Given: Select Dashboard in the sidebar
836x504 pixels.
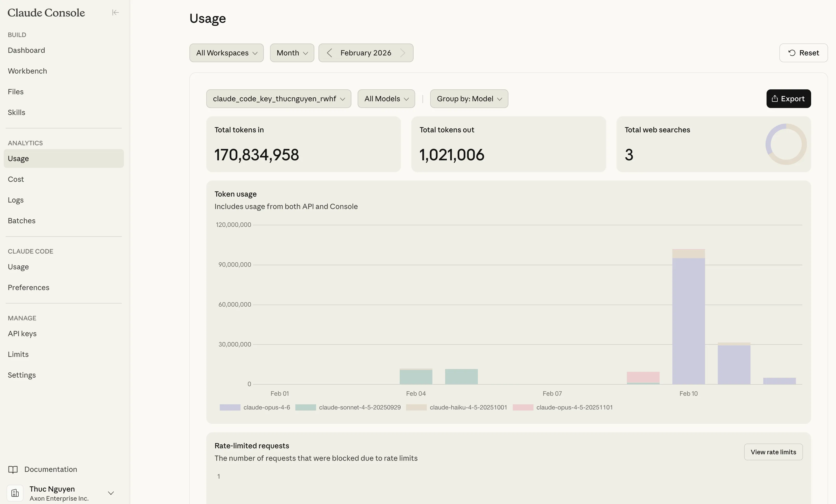Looking at the screenshot, I should click(26, 50).
